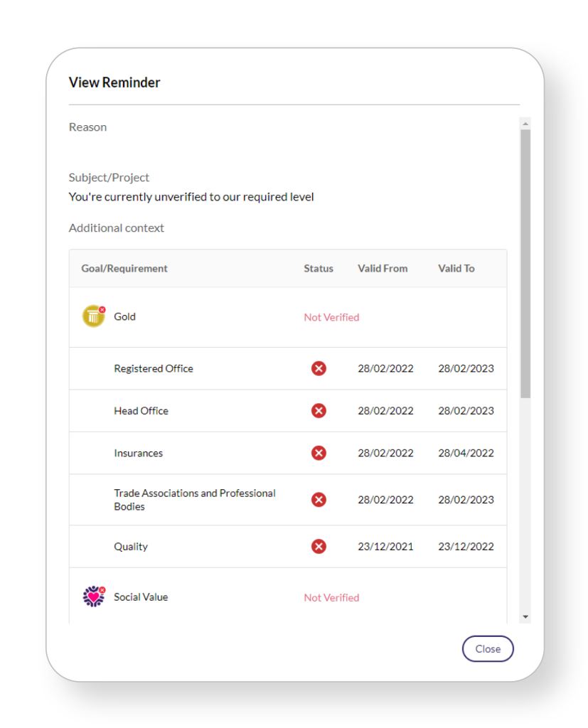Click the scrollbar up arrow
Viewport: 588px width, 728px height.
(525, 124)
